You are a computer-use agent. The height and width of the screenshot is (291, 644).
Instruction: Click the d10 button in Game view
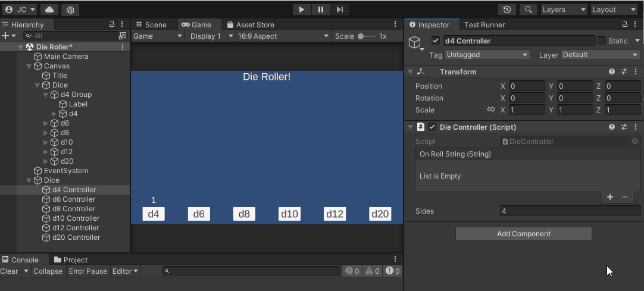point(289,214)
